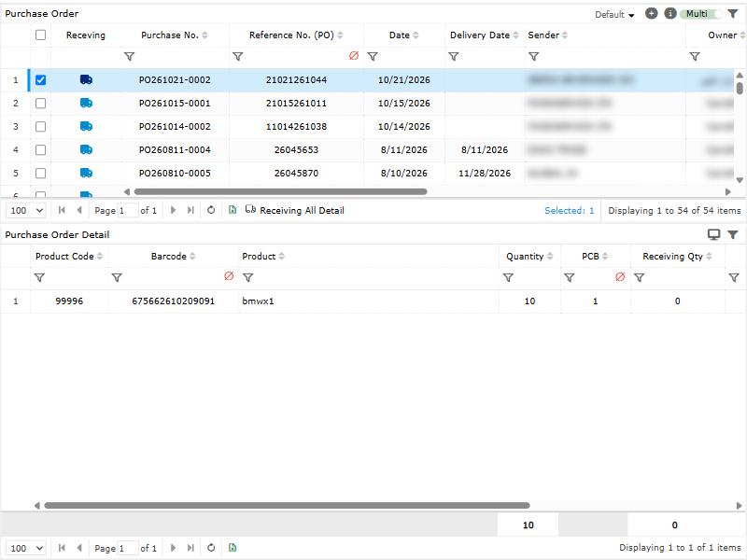Uncheck the checkbox for PO261021-0002
747x560 pixels.
40,79
